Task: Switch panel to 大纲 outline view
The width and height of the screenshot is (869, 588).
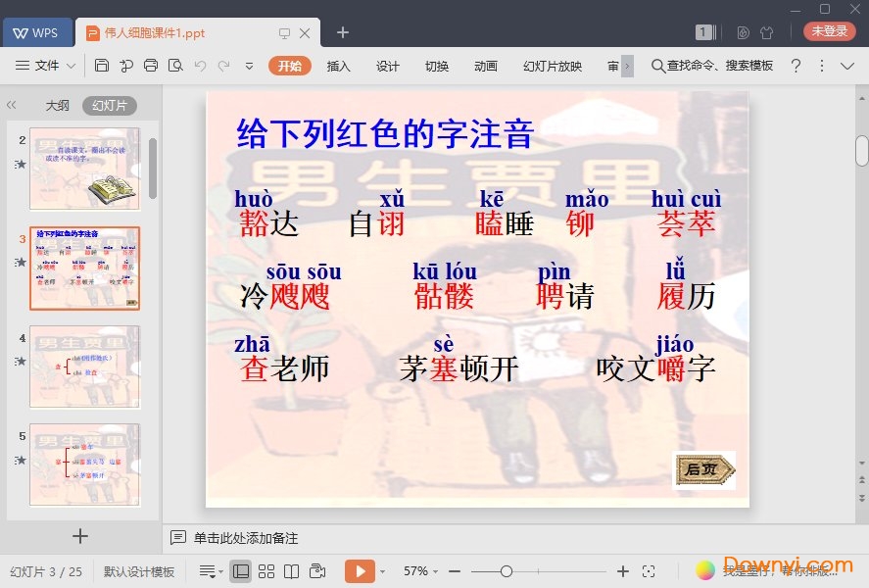Action: pyautogui.click(x=57, y=105)
